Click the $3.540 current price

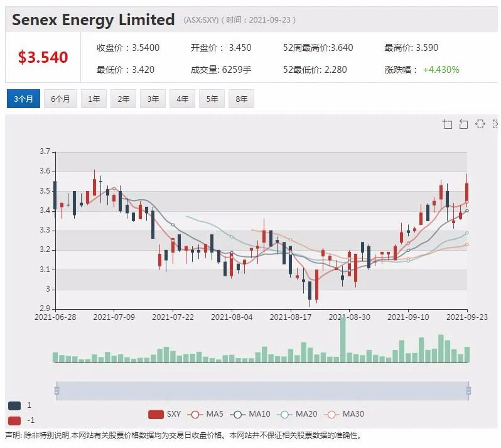pos(43,57)
